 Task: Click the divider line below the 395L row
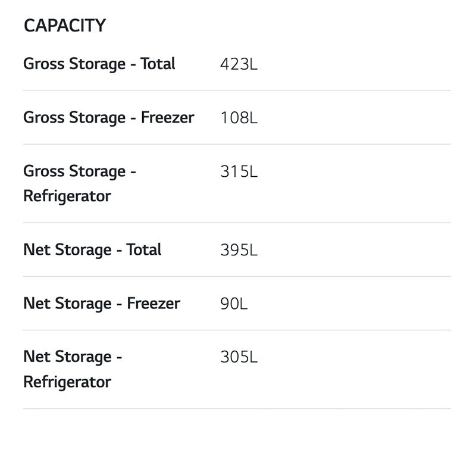coord(237,276)
